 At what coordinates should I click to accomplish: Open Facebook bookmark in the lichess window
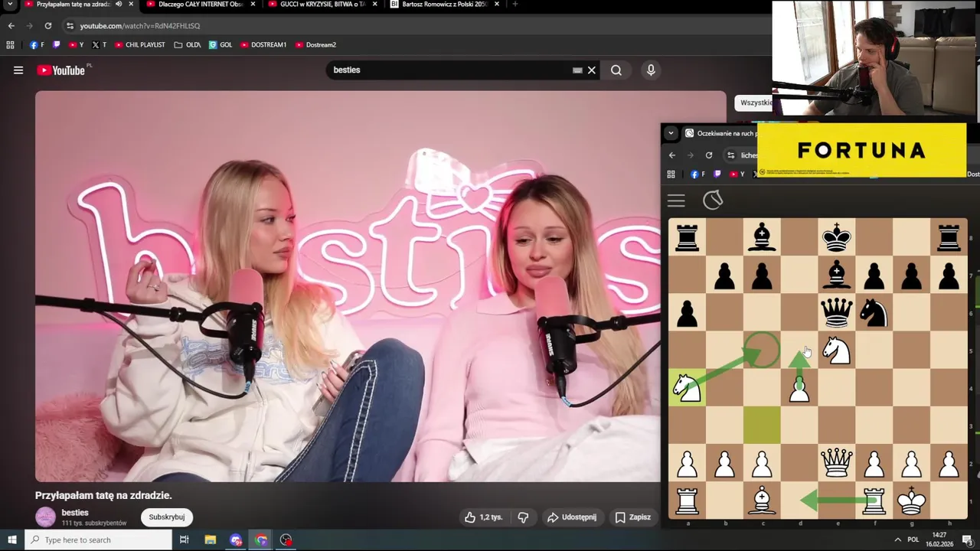[x=697, y=174]
